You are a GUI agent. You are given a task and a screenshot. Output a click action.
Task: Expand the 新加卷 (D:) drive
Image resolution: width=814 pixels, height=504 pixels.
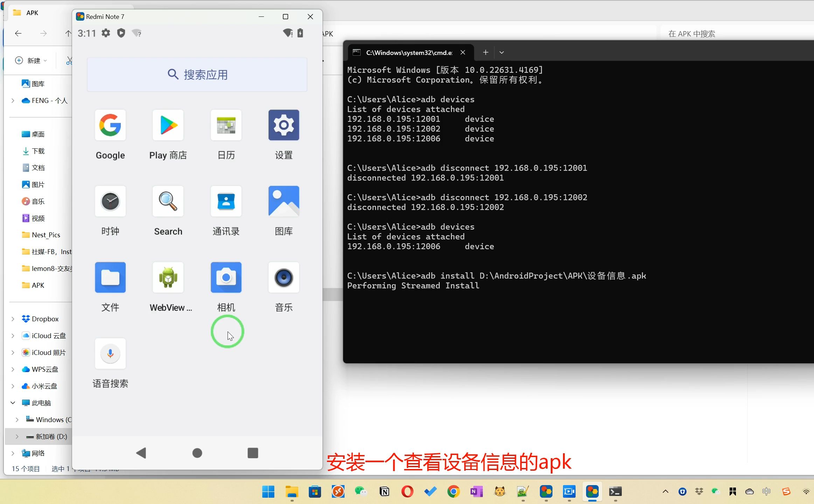click(17, 436)
